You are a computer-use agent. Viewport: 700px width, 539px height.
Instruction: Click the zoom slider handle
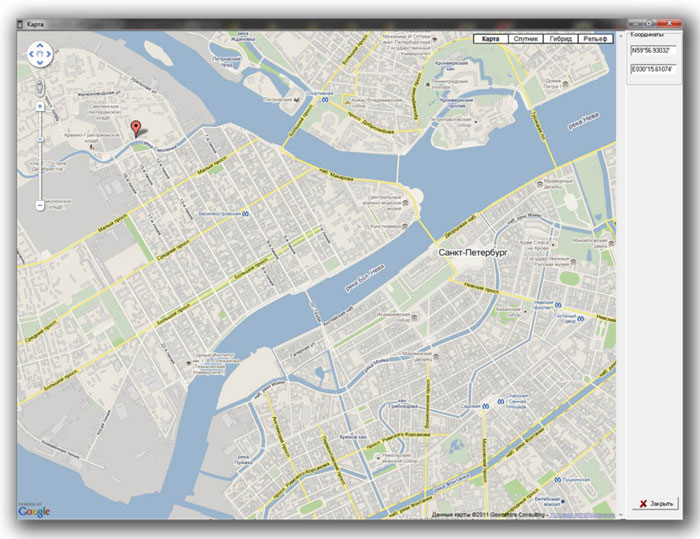tap(40, 138)
